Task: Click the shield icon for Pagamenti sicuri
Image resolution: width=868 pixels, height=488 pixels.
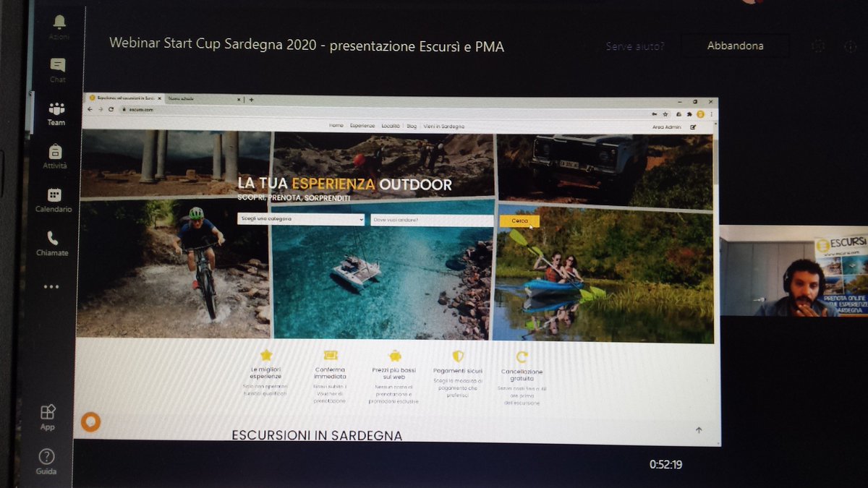Action: tap(457, 356)
